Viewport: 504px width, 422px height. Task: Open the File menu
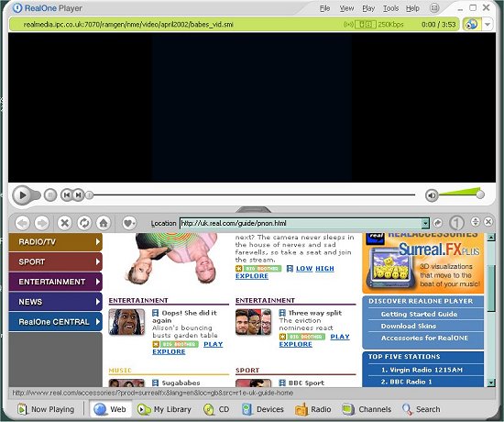(x=324, y=8)
